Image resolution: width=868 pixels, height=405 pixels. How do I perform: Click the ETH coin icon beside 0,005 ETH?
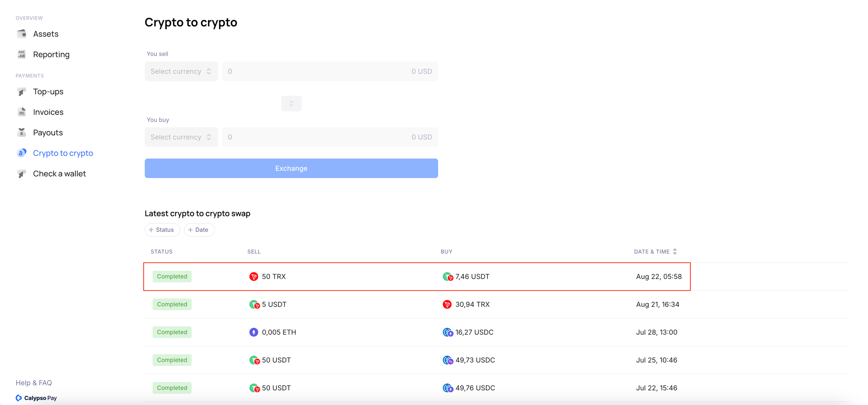[254, 332]
